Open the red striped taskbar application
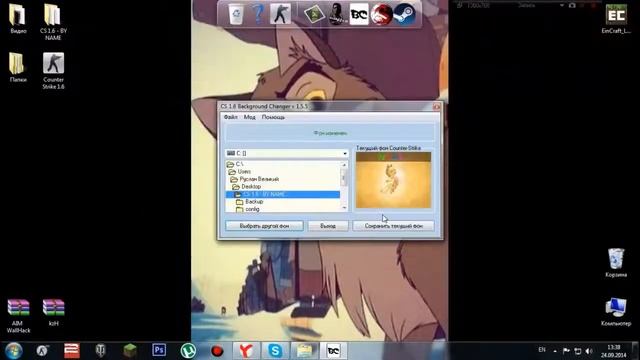Image resolution: width=640 pixels, height=360 pixels. (x=72, y=351)
